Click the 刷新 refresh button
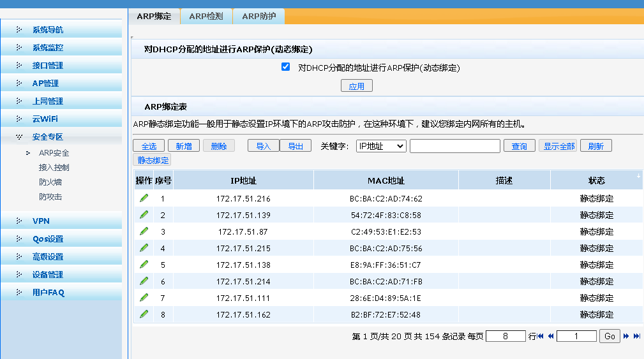Image resolution: width=644 pixels, height=359 pixels. tap(596, 145)
